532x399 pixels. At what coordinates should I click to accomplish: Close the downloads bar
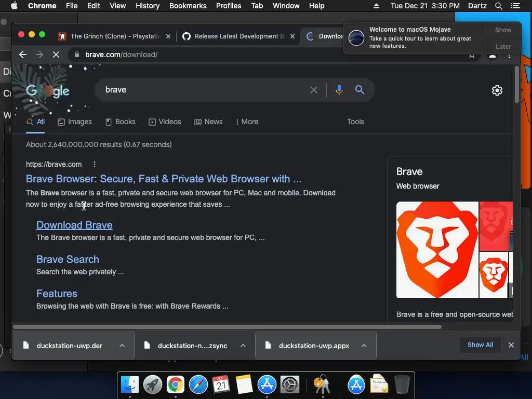click(511, 345)
